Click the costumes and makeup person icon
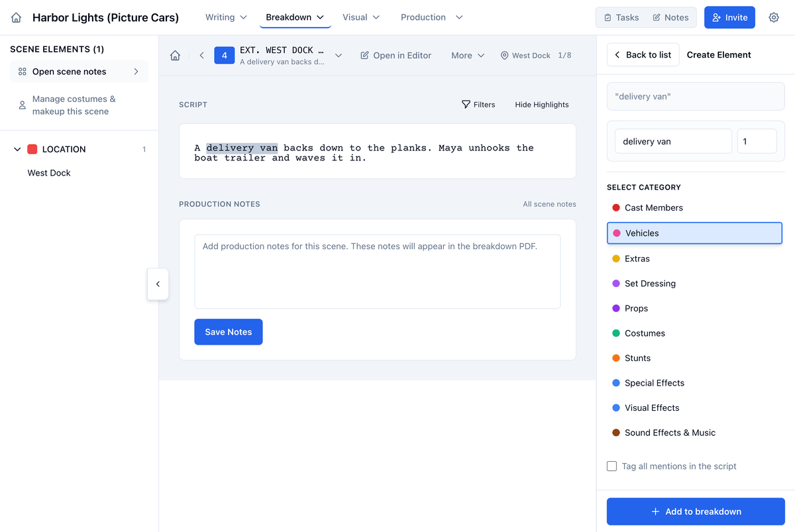This screenshot has width=795, height=532. [23, 105]
